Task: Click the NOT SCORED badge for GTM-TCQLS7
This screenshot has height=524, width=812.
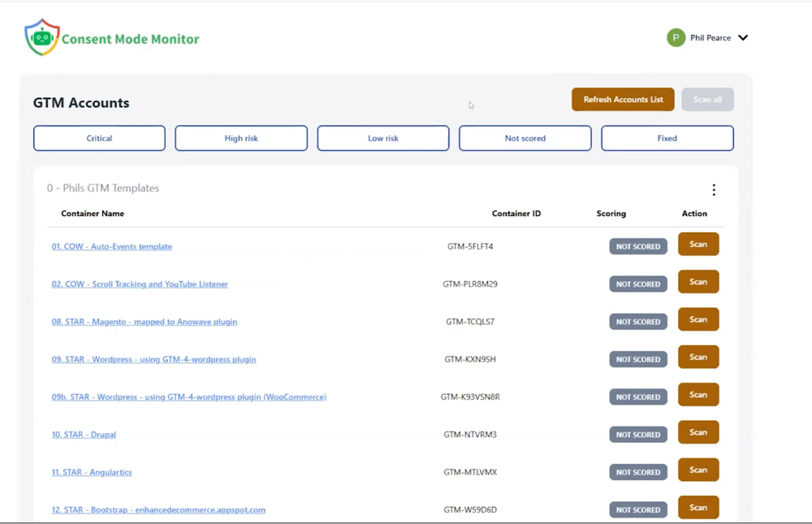Action: [x=637, y=321]
